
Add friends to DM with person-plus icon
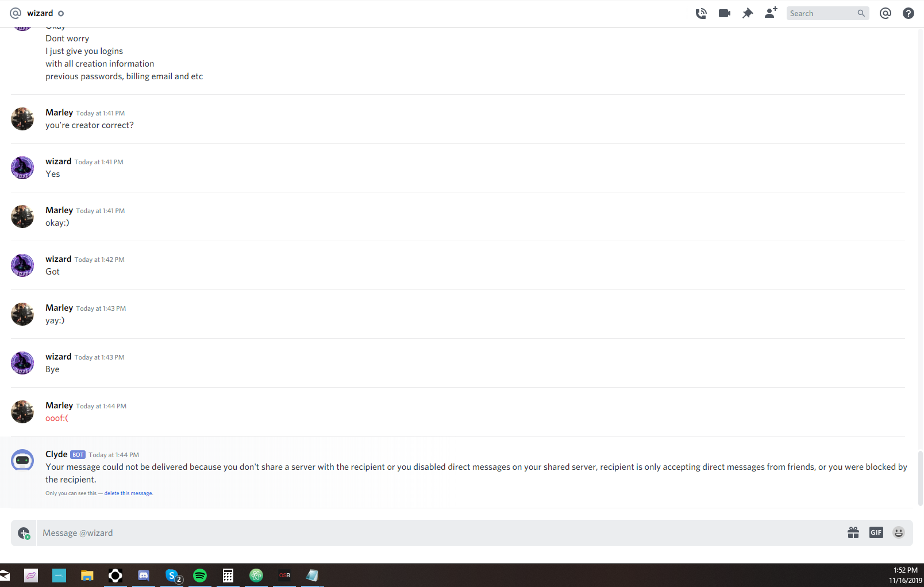771,13
